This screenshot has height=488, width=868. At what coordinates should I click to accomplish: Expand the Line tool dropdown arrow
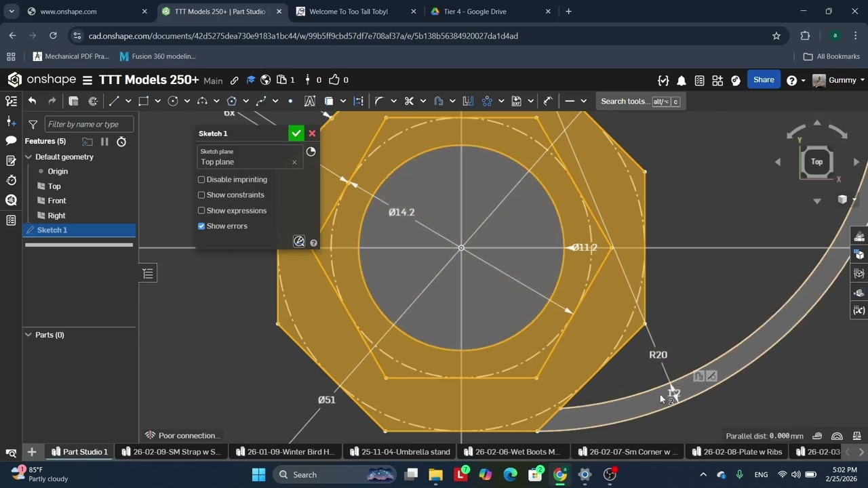pos(127,101)
